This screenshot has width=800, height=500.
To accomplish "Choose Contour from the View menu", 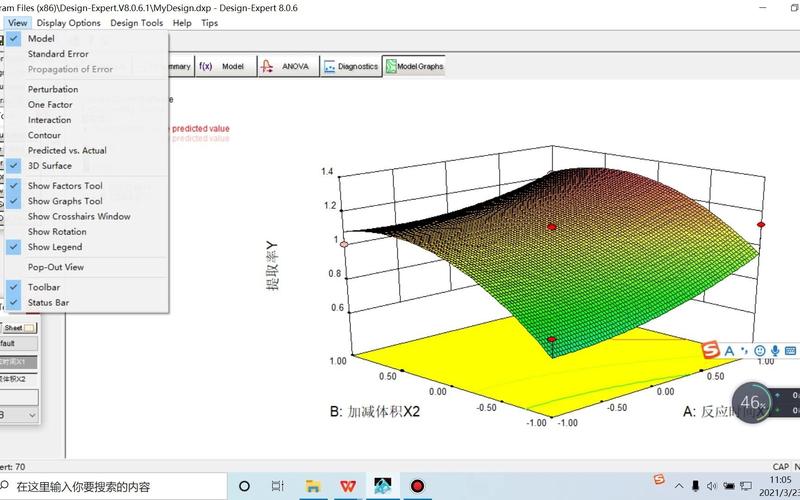I will pyautogui.click(x=44, y=135).
